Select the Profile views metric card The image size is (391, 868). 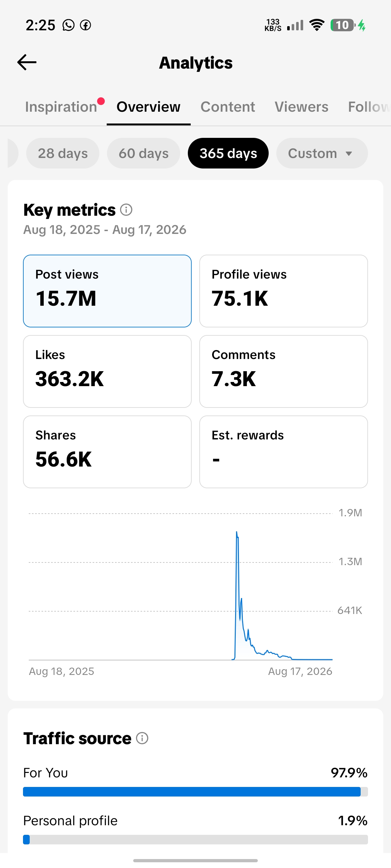pyautogui.click(x=283, y=291)
